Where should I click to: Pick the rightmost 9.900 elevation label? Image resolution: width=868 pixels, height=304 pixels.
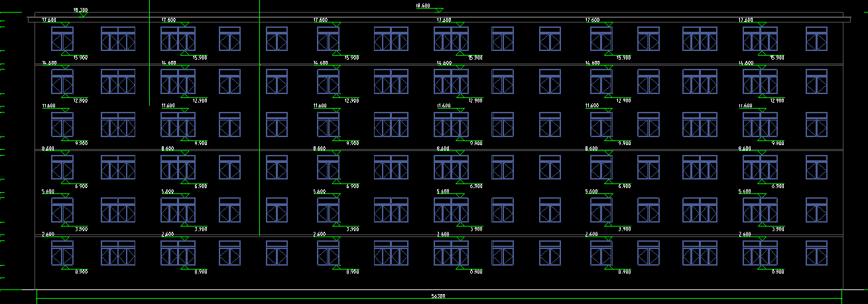[778, 144]
